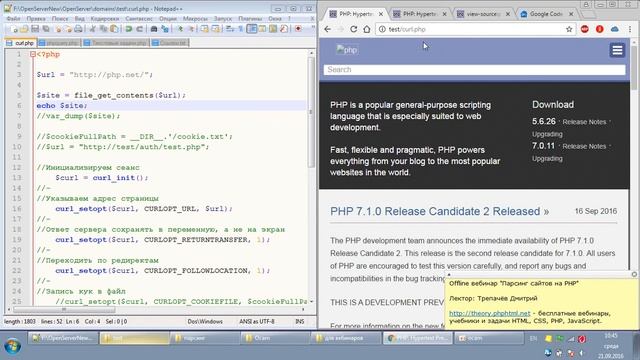Image resolution: width=640 pixels, height=360 pixels.
Task: Switch to the Google Code Chrome tab
Action: click(x=547, y=14)
